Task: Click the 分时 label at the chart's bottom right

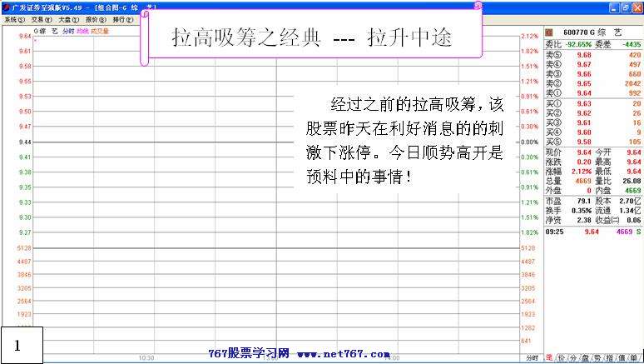Action: tap(533, 357)
